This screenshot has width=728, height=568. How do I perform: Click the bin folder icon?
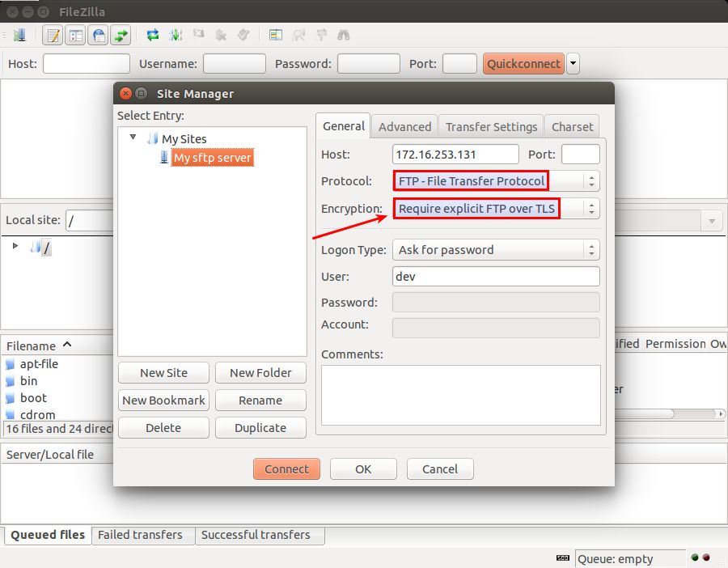coord(10,381)
